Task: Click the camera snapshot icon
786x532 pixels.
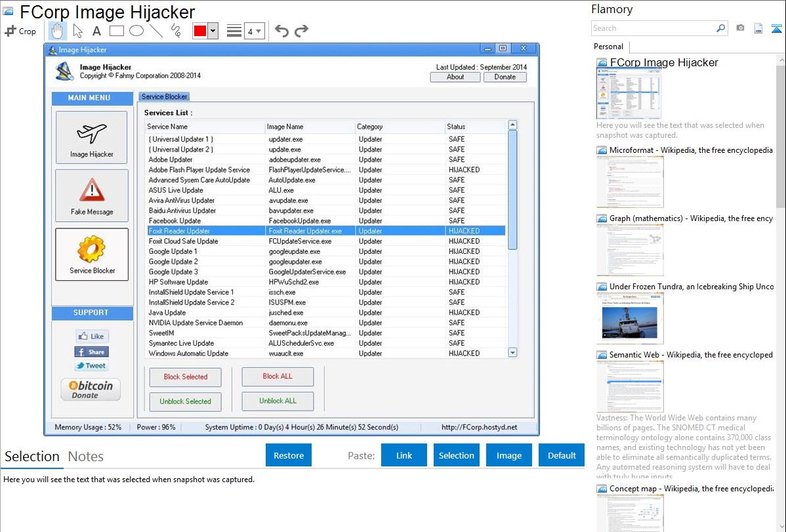Action: [740, 28]
